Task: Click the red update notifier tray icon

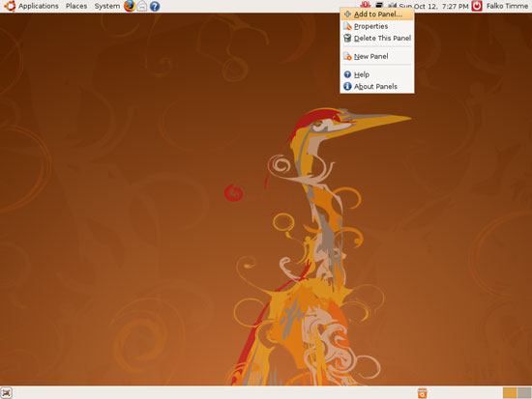Action: tap(365, 5)
